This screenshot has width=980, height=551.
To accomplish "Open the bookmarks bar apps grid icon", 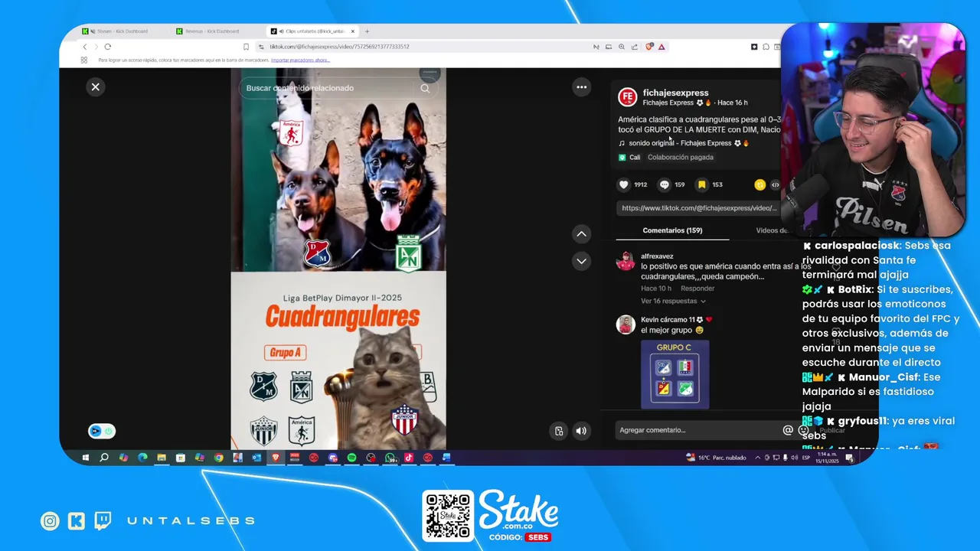I will coord(84,60).
